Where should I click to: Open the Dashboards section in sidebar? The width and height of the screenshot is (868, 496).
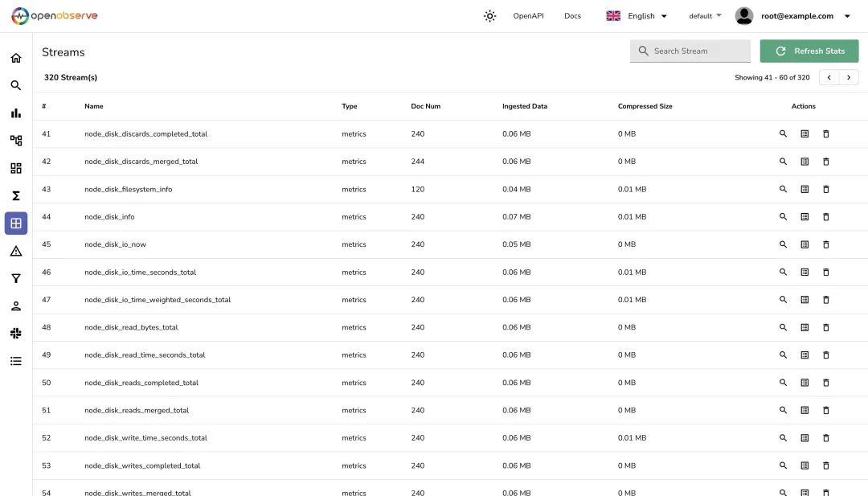point(15,168)
